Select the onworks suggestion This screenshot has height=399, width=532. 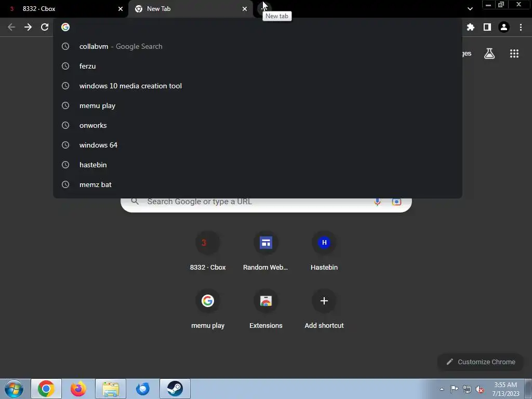click(258, 125)
